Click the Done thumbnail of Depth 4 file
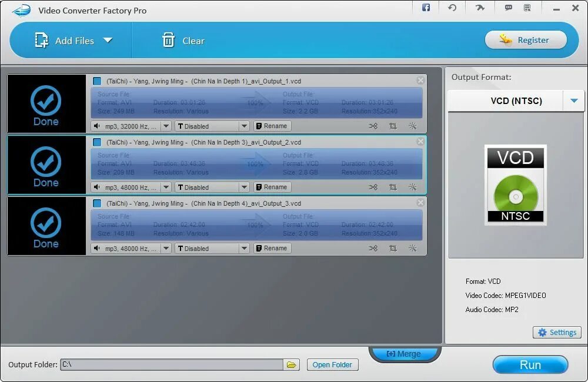This screenshot has height=382, width=588. coord(46,226)
